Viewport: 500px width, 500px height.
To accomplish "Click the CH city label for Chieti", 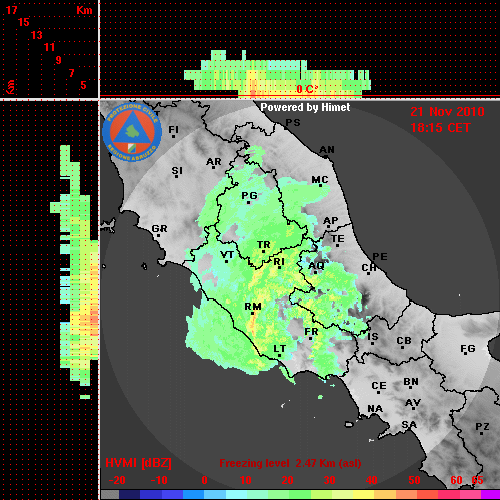I will (369, 268).
